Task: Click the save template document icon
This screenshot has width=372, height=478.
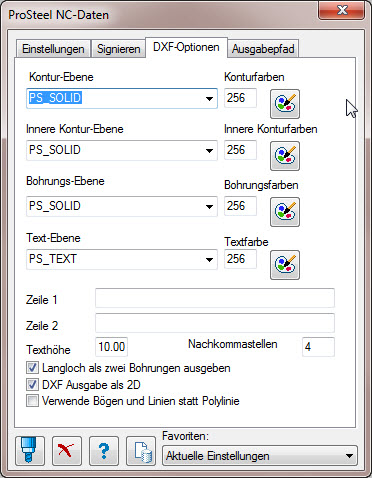Action: tap(141, 451)
